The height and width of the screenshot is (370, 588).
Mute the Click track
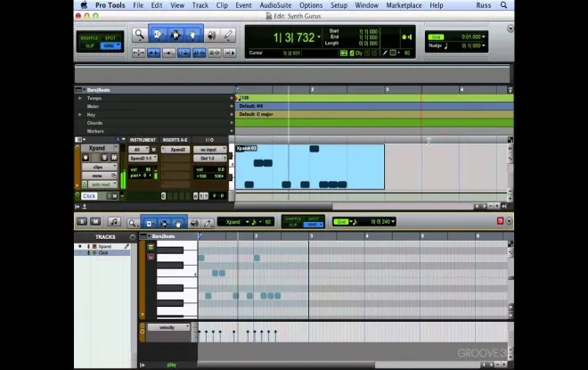coord(115,196)
